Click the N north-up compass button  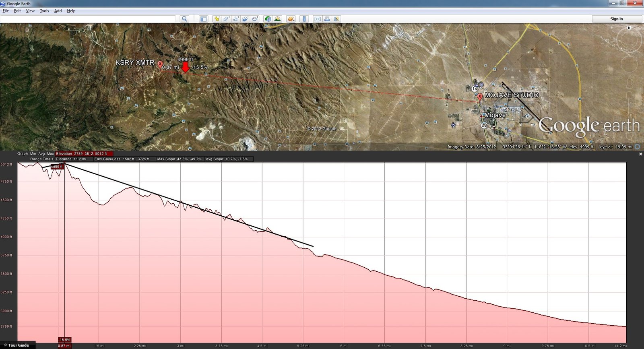pos(629,28)
